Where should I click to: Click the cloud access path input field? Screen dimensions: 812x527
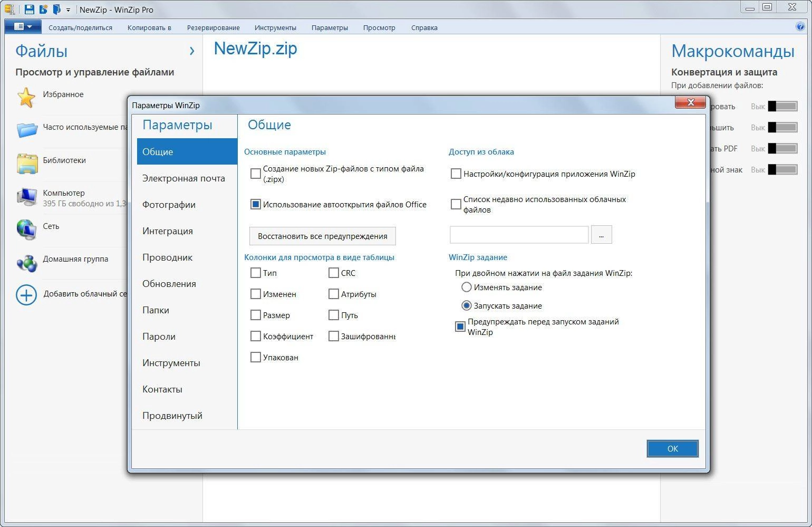[519, 235]
